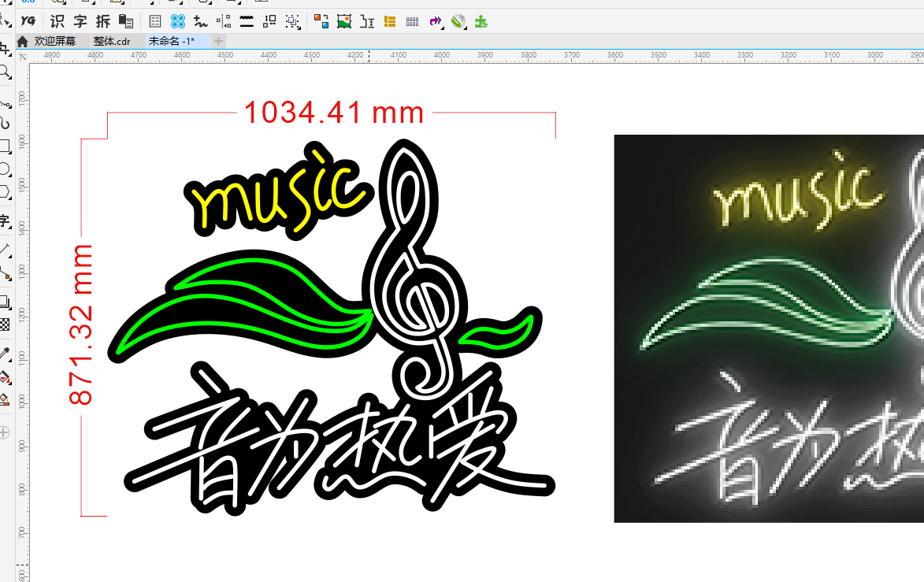Click the plus-and-squiggle curve icon
Screen dimensions: 924x582
pos(200,22)
